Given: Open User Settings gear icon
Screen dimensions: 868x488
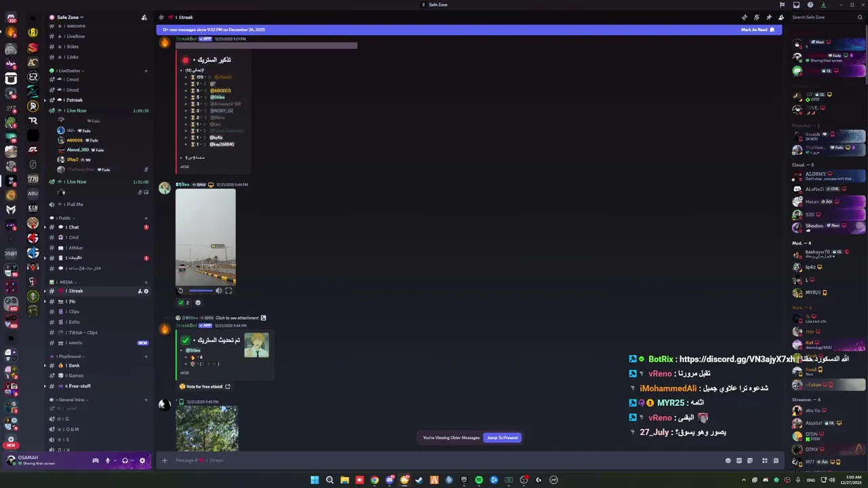Looking at the screenshot, I should [x=142, y=461].
